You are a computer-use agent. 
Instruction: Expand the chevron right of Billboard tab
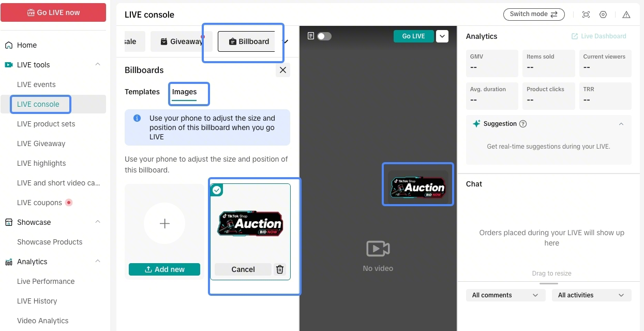pyautogui.click(x=286, y=41)
